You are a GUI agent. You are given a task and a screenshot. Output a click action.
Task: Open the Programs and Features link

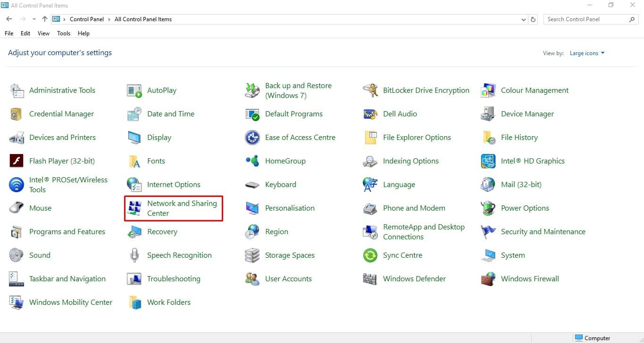(x=67, y=232)
